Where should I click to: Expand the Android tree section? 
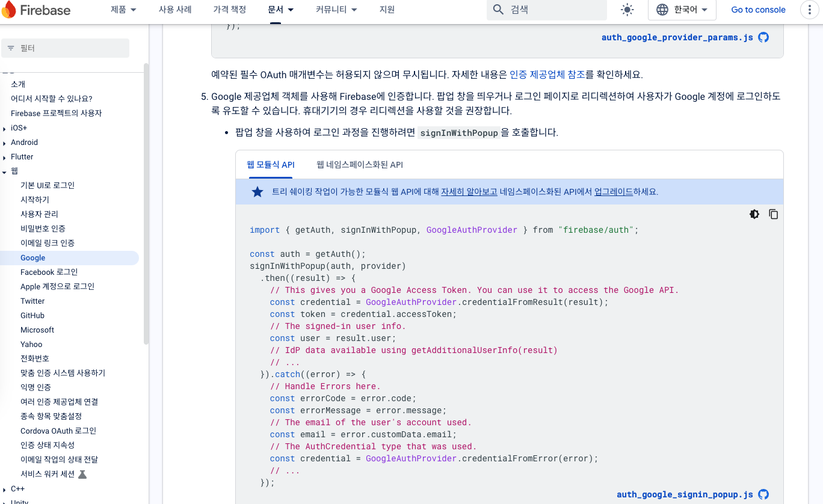5,143
